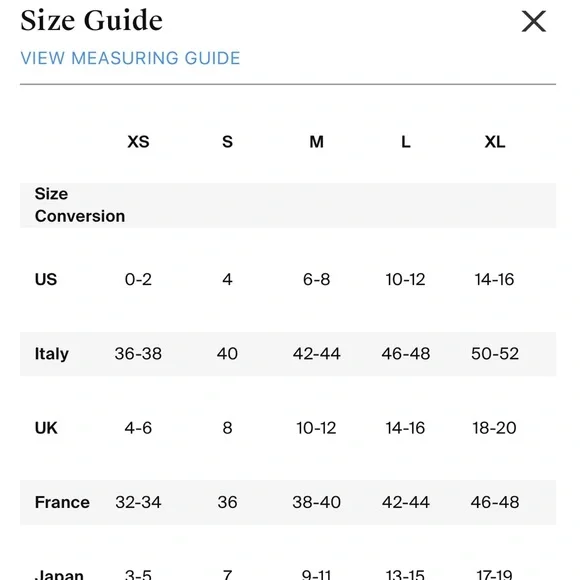Click the UK row label
Image resolution: width=580 pixels, height=580 pixels.
(x=46, y=428)
